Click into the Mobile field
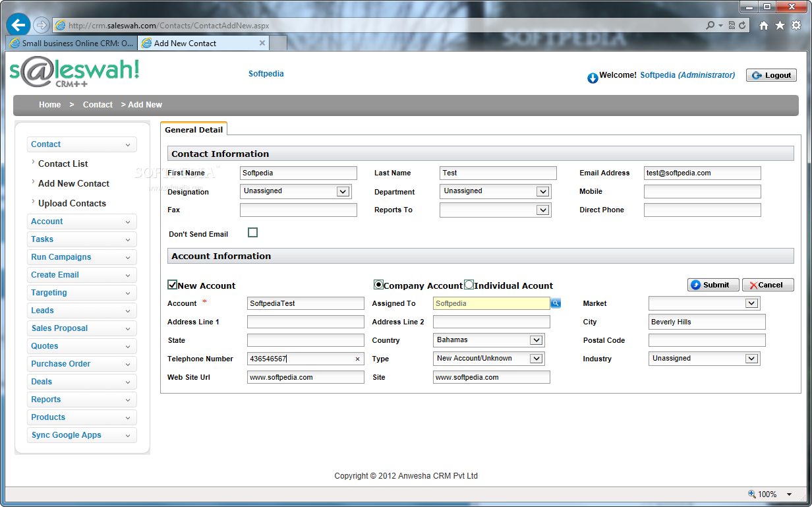The height and width of the screenshot is (507, 812). coord(703,191)
